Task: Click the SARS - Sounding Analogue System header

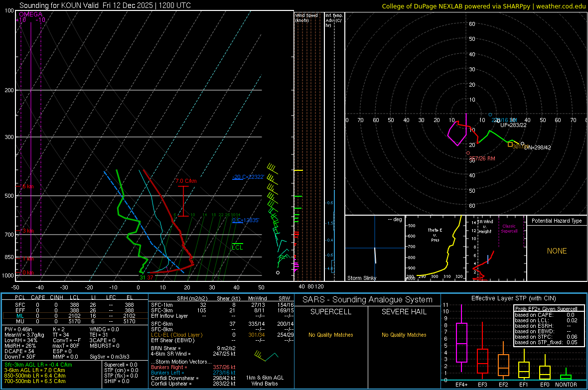Action: click(368, 300)
